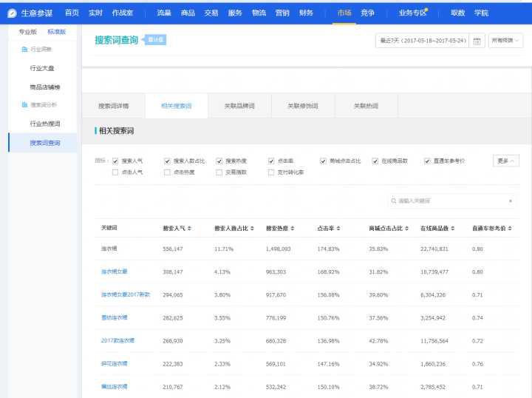Uncheck the 在线商品数 indicator checkbox
The height and width of the screenshot is (398, 532).
click(375, 161)
